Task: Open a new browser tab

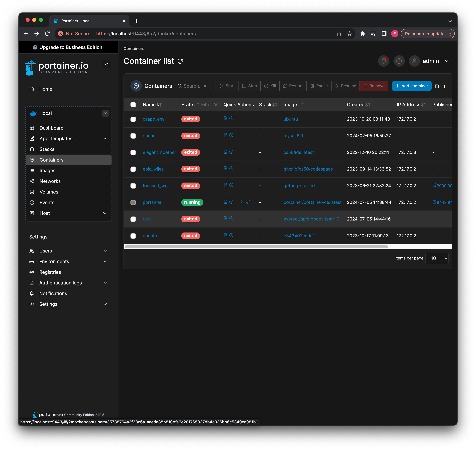Action: [136, 21]
